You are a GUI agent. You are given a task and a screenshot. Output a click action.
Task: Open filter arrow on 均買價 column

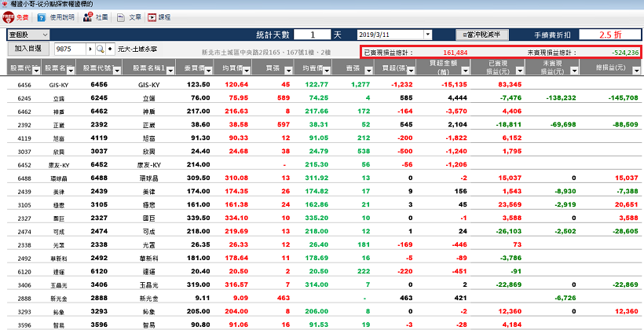246,71
